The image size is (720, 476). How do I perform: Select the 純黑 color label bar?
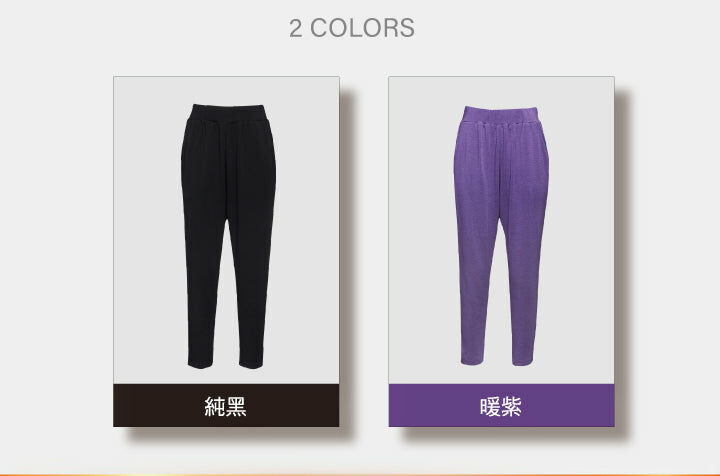226,406
